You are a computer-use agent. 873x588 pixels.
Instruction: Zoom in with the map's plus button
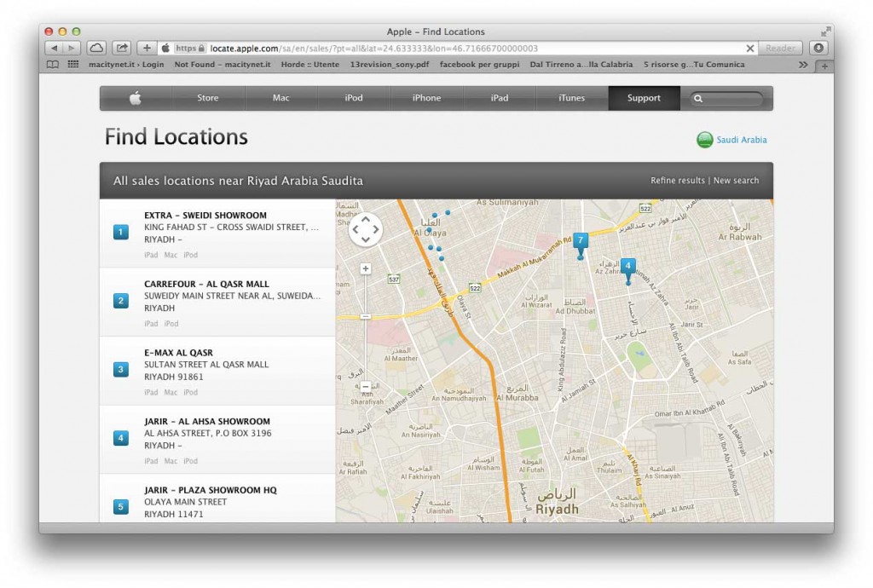pyautogui.click(x=365, y=268)
